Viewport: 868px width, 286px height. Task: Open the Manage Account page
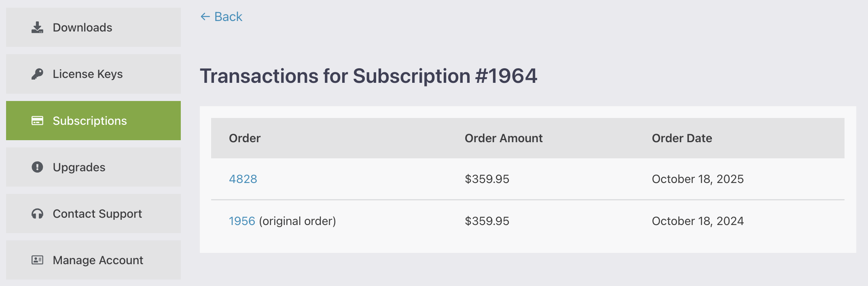[98, 260]
